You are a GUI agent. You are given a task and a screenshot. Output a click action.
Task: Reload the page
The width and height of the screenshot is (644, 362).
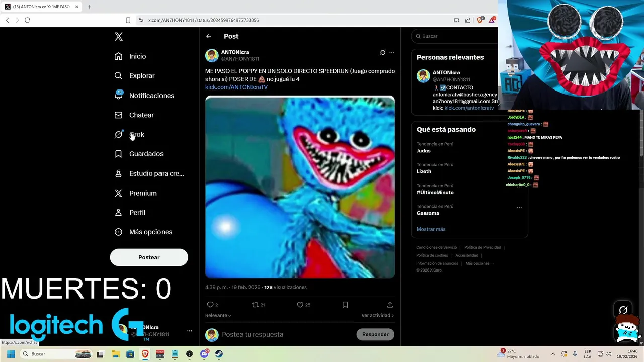click(27, 20)
